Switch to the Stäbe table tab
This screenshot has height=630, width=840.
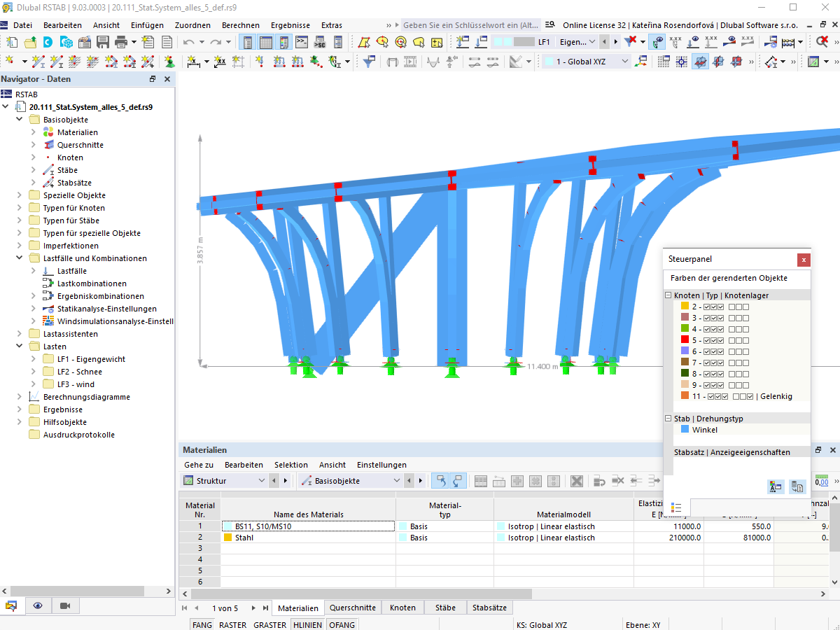pos(444,608)
